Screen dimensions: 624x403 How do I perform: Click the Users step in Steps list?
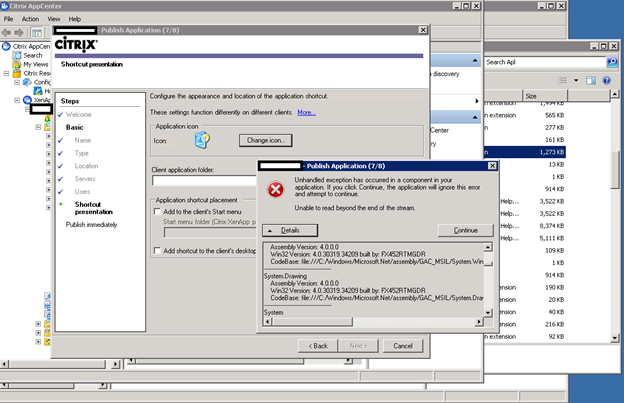82,192
